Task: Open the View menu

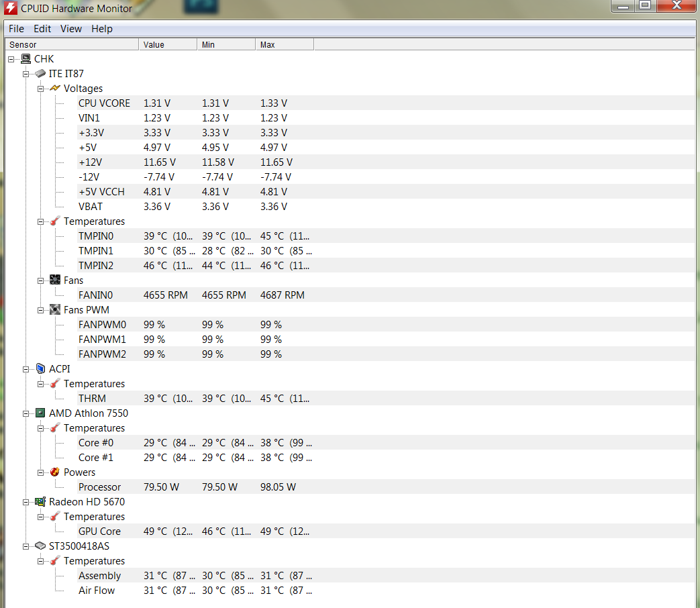Action: pyautogui.click(x=71, y=29)
